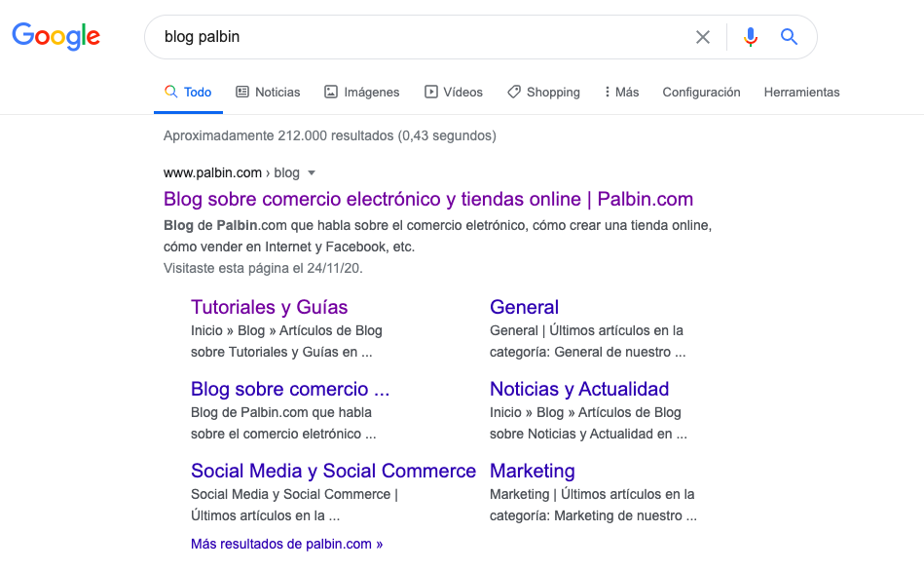Open the Marketing sitelink
This screenshot has height=570, width=924.
(532, 472)
